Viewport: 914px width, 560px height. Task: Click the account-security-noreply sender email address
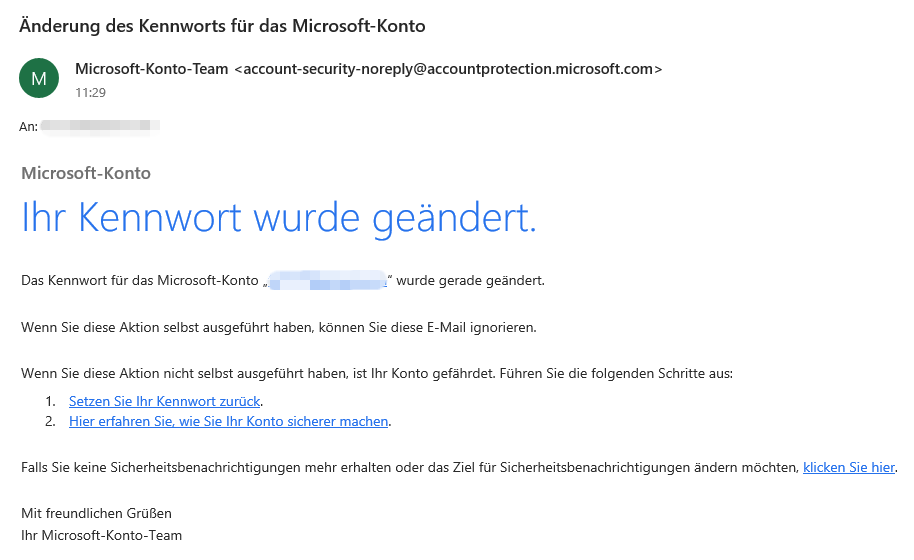tap(448, 69)
